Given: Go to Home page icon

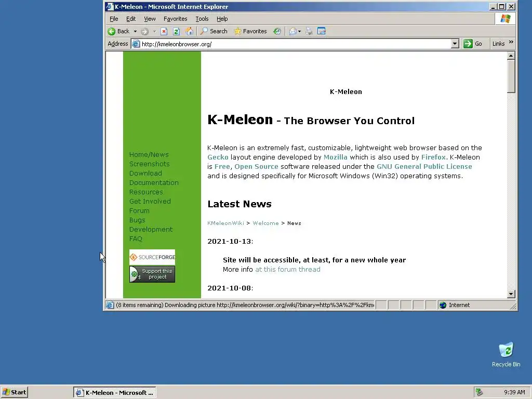Looking at the screenshot, I should [189, 31].
